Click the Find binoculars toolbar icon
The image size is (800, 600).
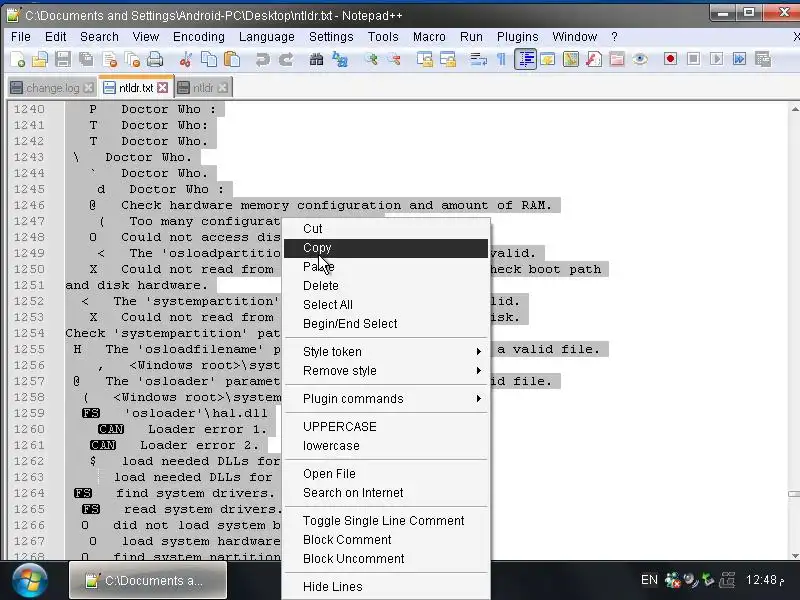(x=316, y=60)
